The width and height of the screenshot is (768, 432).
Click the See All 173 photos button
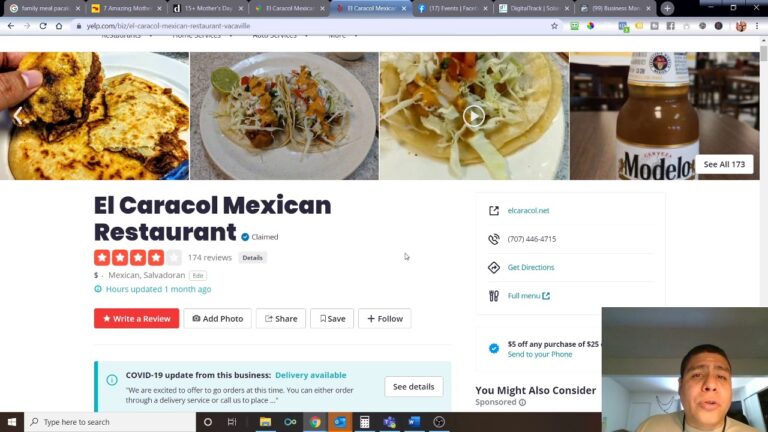tap(724, 164)
